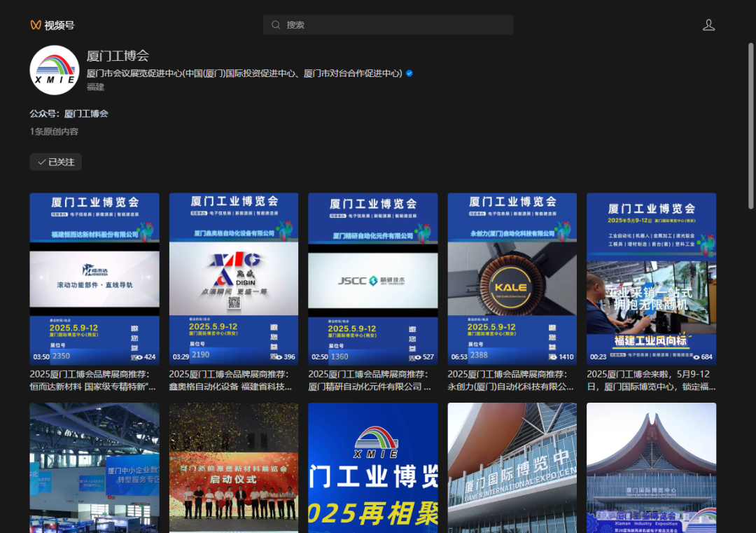Open the 厦门精研自动化元件有限公司 video title
Viewport: 756px width, 533px height.
370,380
